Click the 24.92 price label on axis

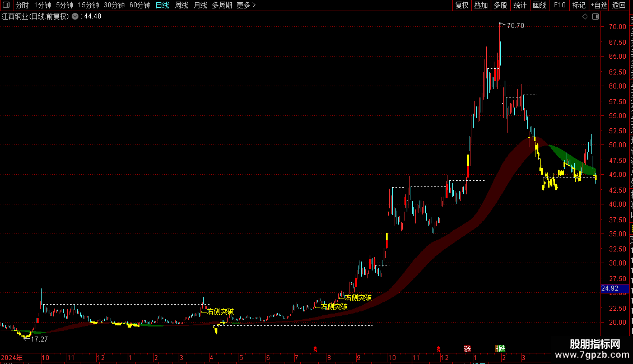[609, 288]
